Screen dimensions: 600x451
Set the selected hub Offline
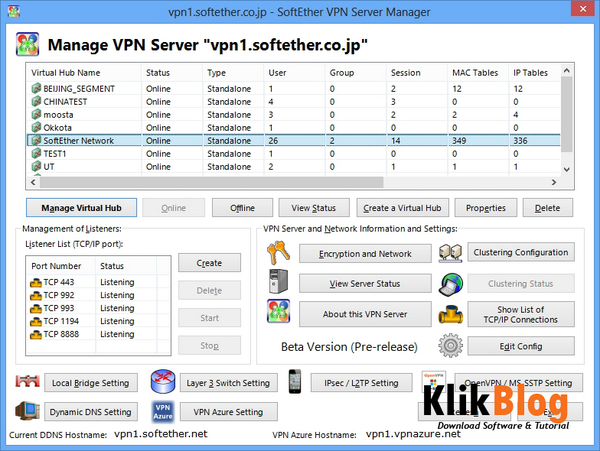tap(243, 208)
